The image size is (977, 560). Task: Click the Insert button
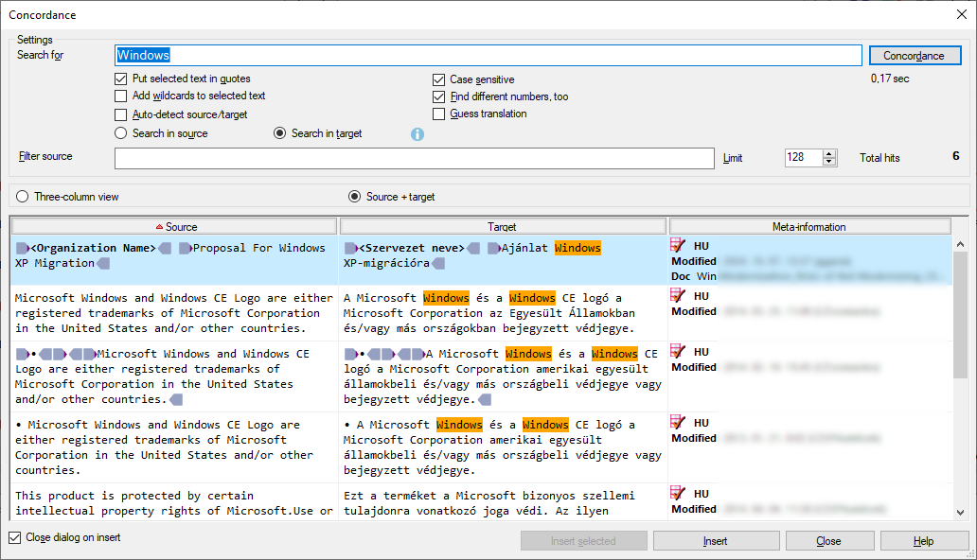click(715, 540)
